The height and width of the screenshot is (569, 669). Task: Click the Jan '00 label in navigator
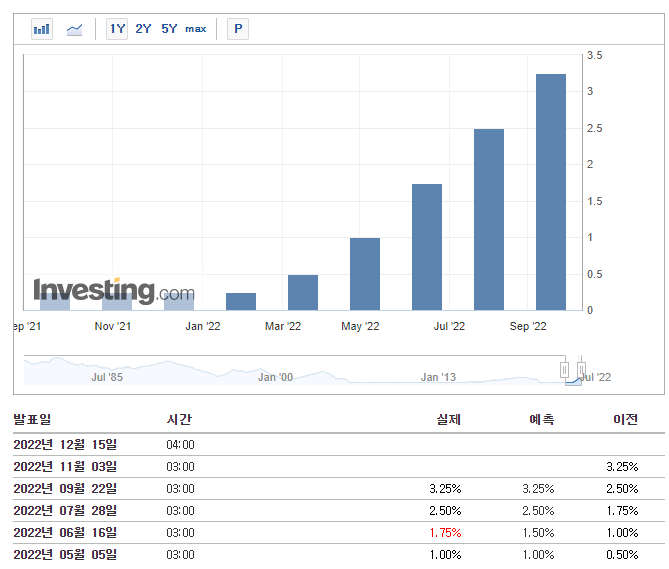[275, 377]
